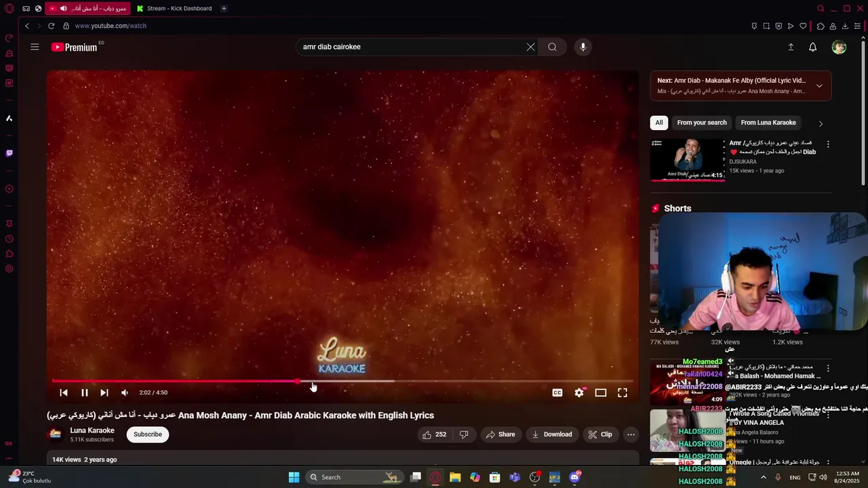Open the Opera main menu logo
This screenshot has height=488, width=868.
[9, 8]
